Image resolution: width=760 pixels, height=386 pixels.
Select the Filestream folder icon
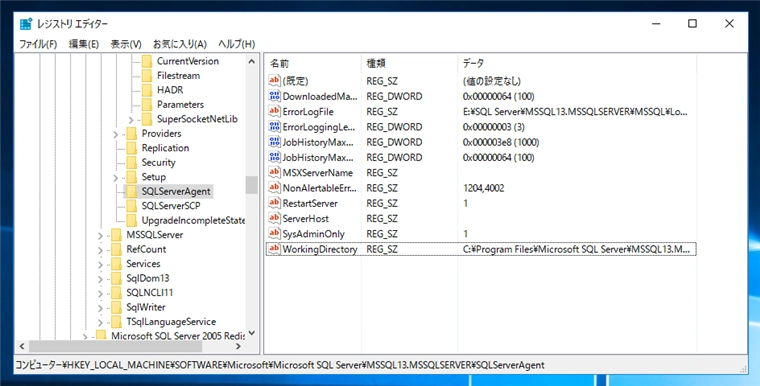[x=147, y=76]
